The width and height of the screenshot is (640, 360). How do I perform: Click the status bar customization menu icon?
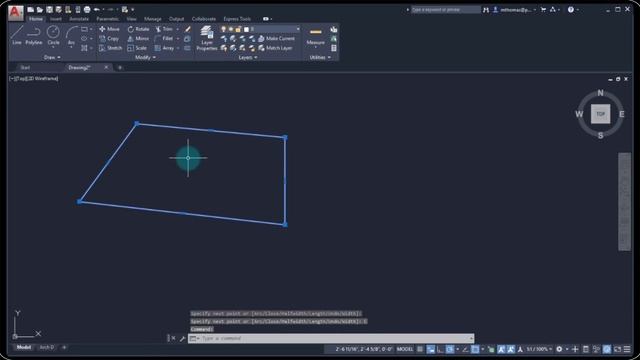(x=627, y=349)
